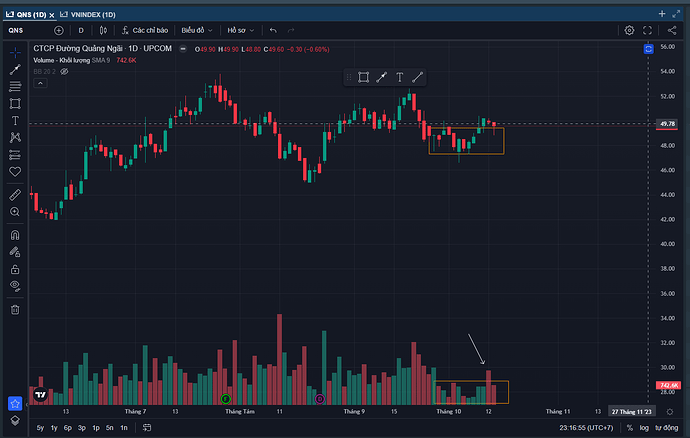Toggle lock all drawings padlock
Viewport: 690px width, 438px height.
pos(15,269)
